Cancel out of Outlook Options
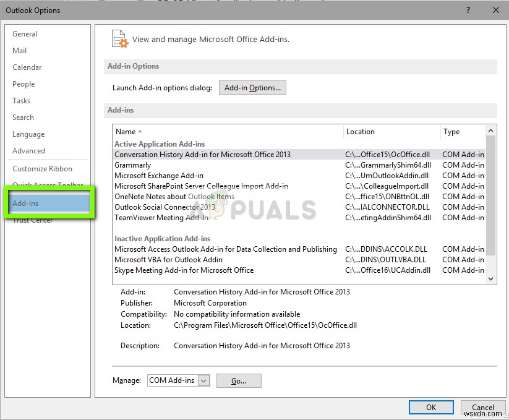 click(x=482, y=407)
